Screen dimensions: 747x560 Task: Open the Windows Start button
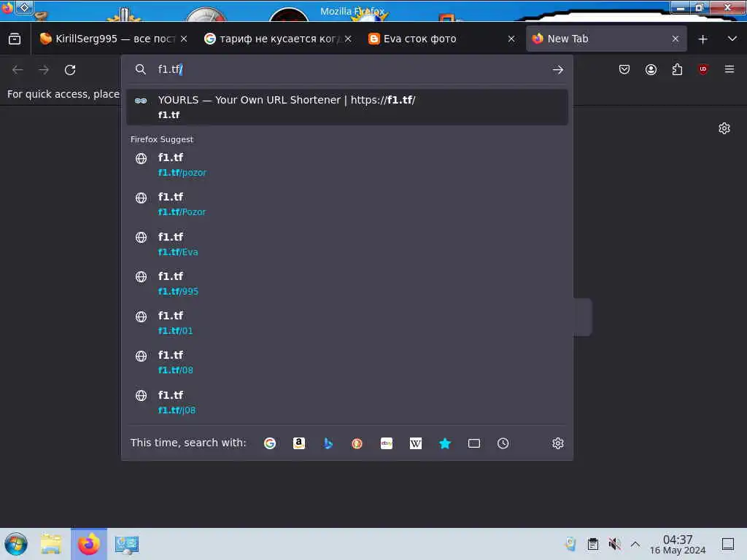[x=16, y=544]
